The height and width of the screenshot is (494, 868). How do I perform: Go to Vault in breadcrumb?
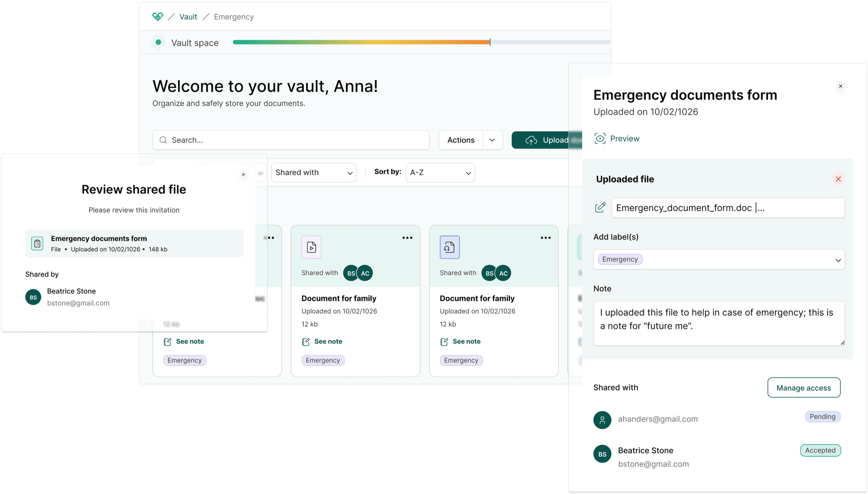(188, 17)
